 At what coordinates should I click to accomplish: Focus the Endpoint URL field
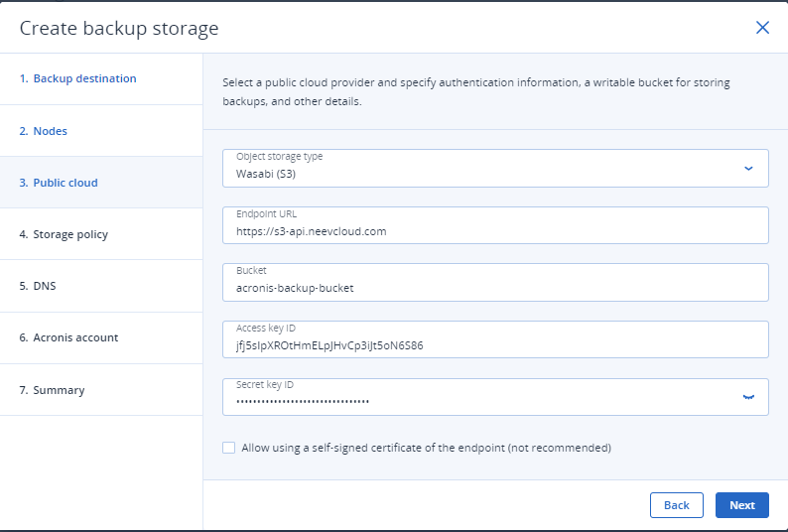[495, 225]
